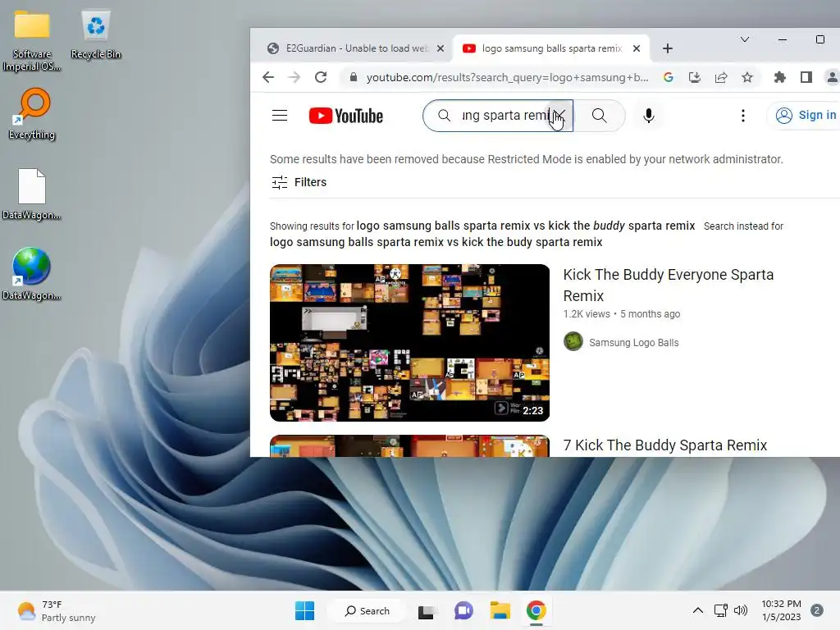This screenshot has width=840, height=630.
Task: Bookmark this tab with the star icon
Action: (x=747, y=77)
